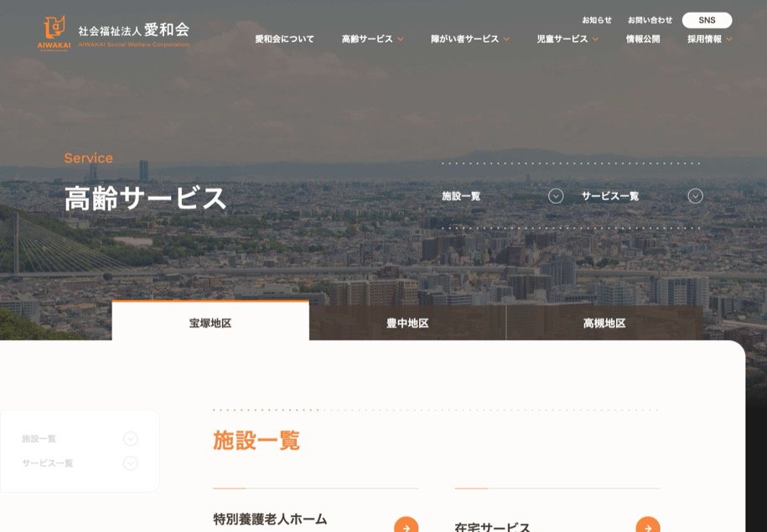Click the orange Service label

pos(89,158)
